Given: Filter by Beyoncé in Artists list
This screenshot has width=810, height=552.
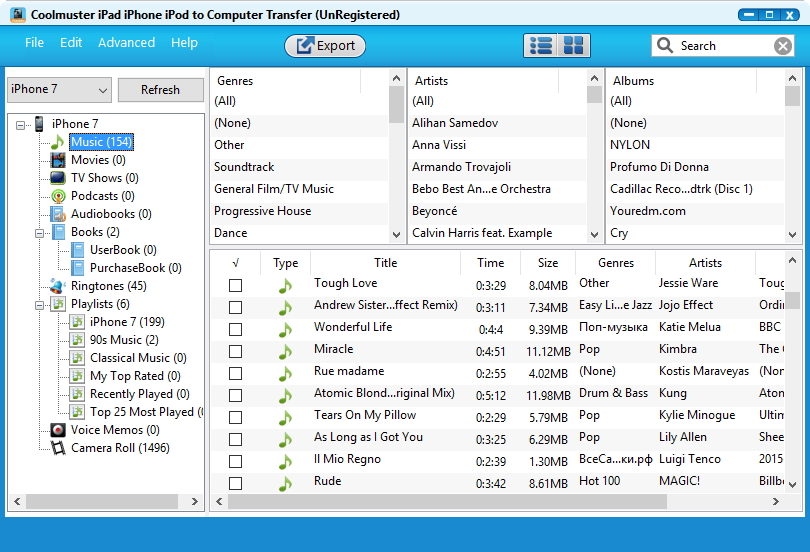Looking at the screenshot, I should tap(434, 211).
